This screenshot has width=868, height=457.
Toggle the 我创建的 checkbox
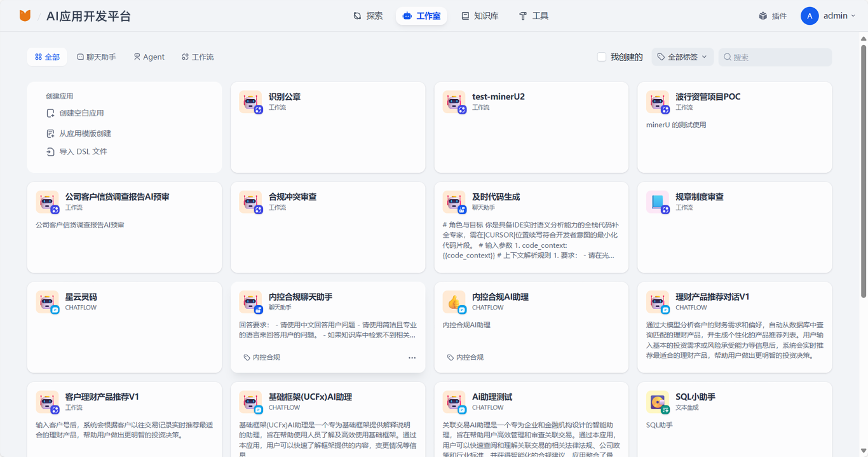click(601, 57)
